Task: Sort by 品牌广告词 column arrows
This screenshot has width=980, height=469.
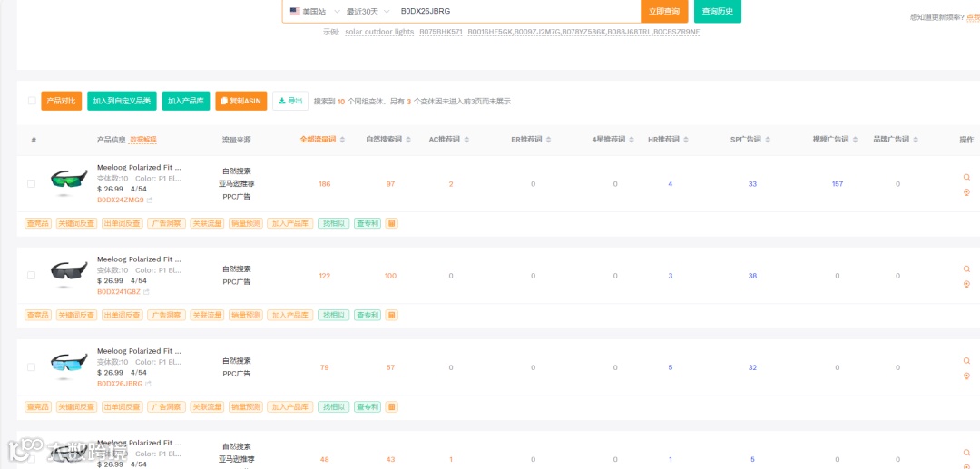Action: pos(916,140)
